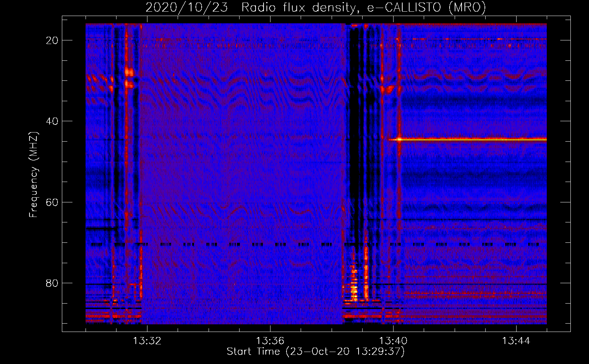
Task: Click the 40 MHz frequency tick label
Action: (x=52, y=121)
